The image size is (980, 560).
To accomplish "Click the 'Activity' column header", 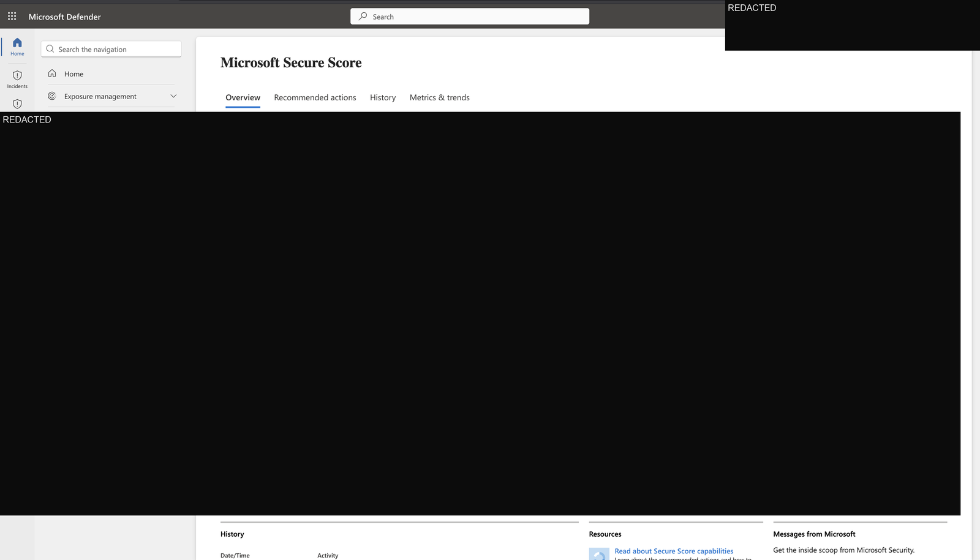I will coord(328,556).
